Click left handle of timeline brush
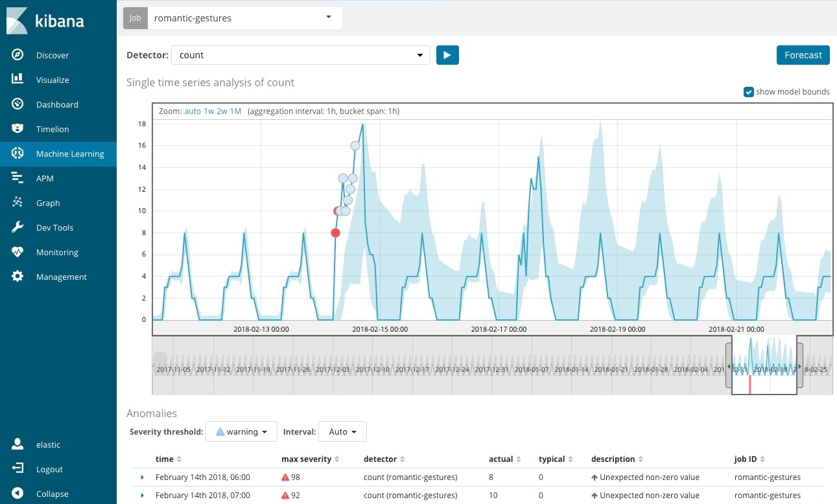837x504 pixels. click(x=728, y=365)
